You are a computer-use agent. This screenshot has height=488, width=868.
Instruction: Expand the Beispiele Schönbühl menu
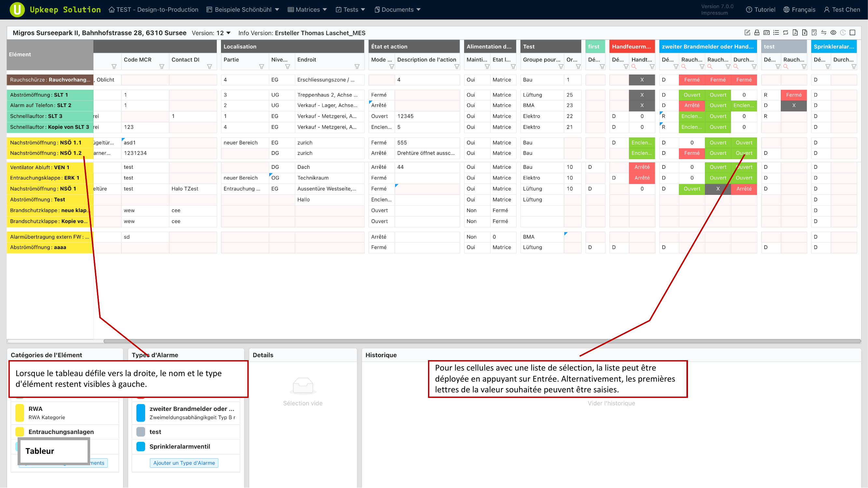pyautogui.click(x=242, y=9)
